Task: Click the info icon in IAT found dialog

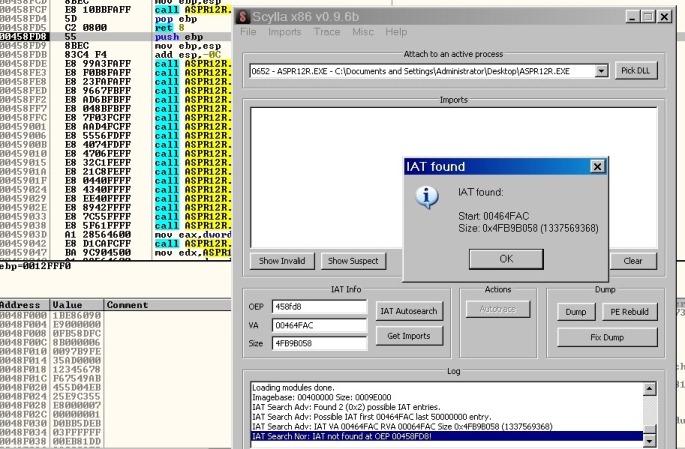Action: point(427,197)
